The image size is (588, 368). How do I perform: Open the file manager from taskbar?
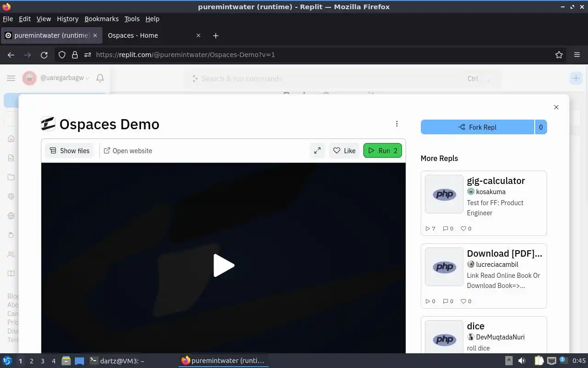(x=66, y=361)
